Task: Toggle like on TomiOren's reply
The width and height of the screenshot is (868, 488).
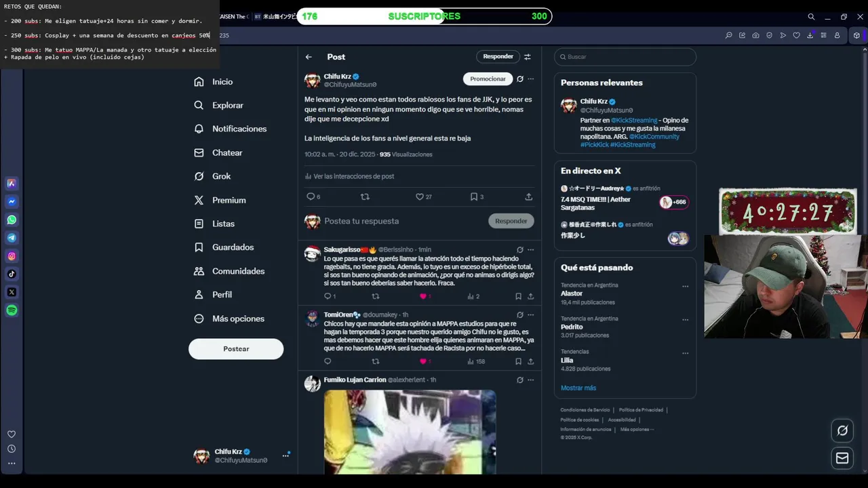Action: tap(425, 361)
